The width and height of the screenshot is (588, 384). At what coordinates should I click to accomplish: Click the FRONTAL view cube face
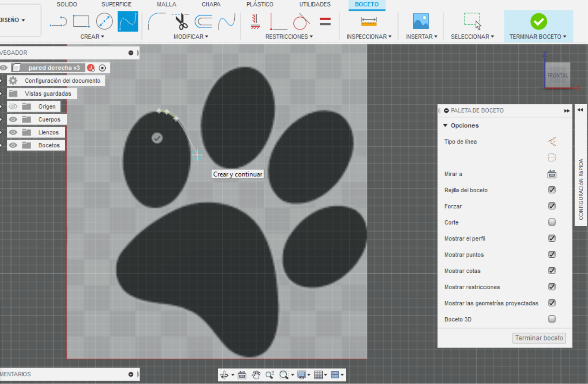557,75
